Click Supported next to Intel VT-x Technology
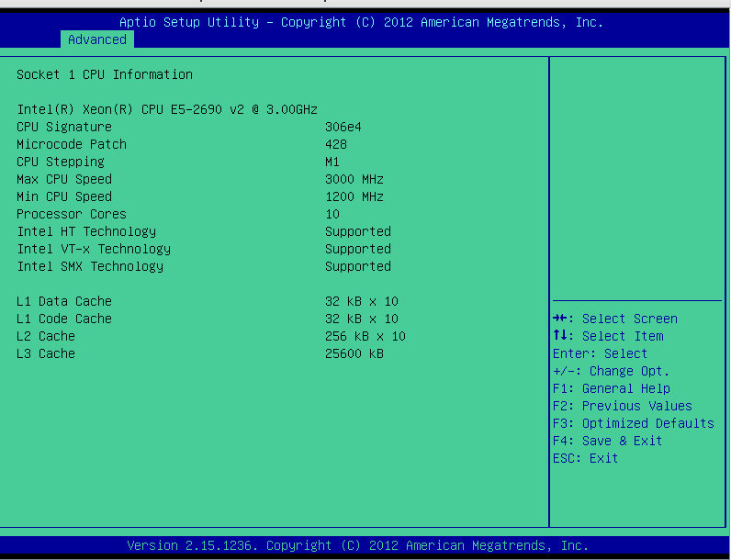Screen dimensions: 731x560 (358, 250)
